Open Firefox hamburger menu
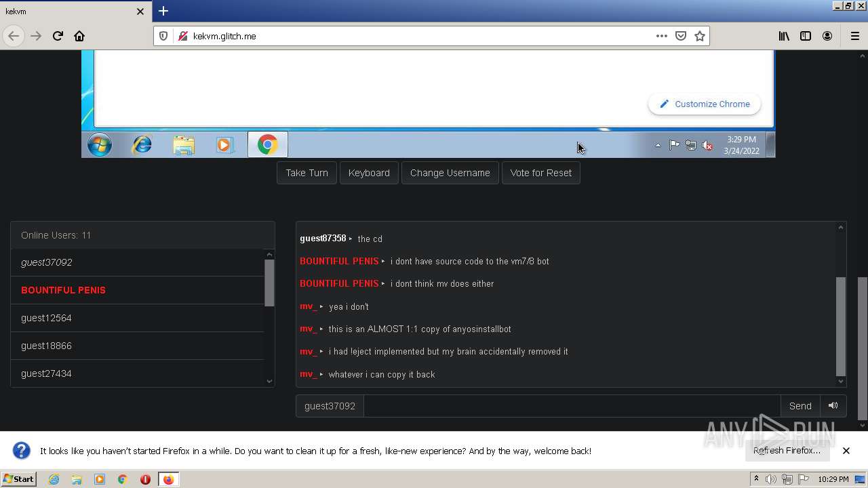This screenshot has width=868, height=488. pyautogui.click(x=854, y=36)
